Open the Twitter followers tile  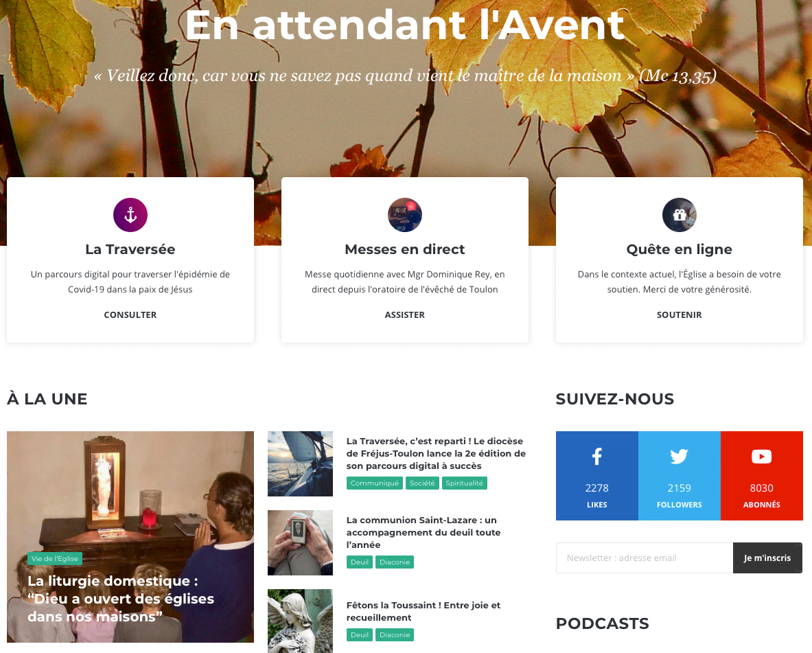pos(679,476)
